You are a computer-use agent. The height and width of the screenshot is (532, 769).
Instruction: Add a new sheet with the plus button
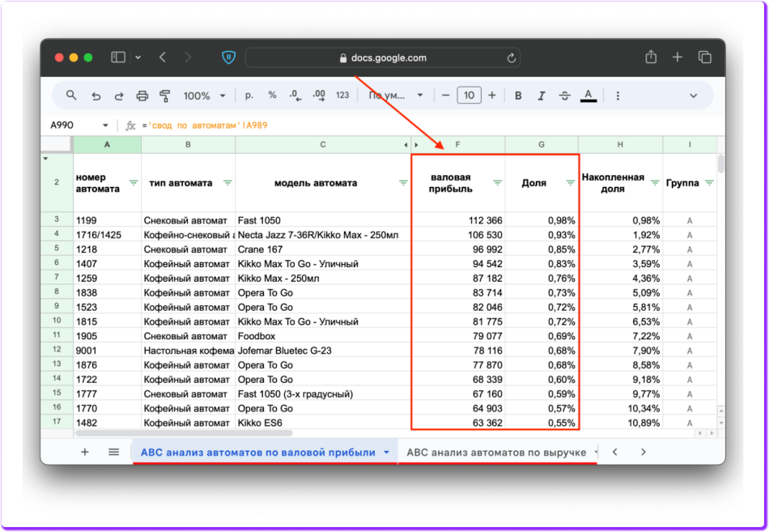(x=84, y=452)
